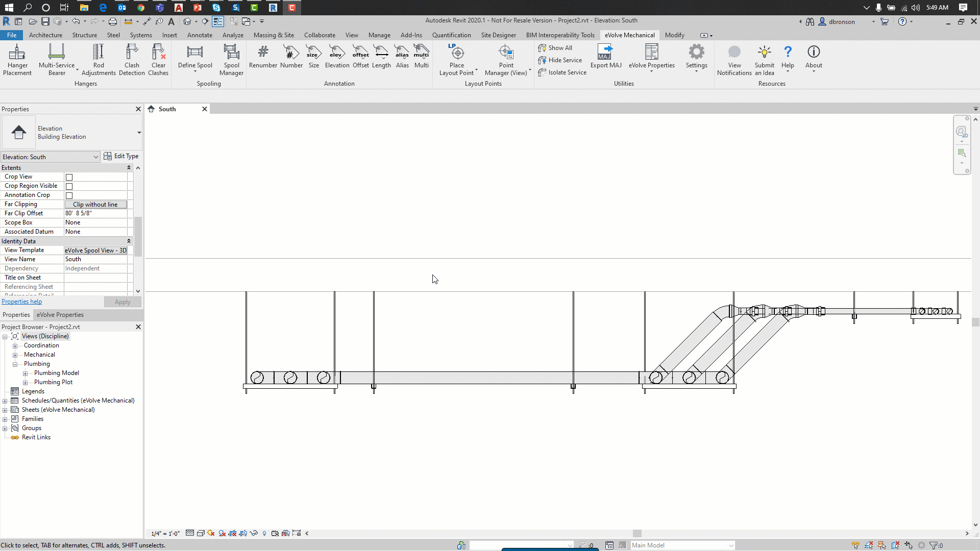The image size is (980, 551).
Task: Click the Edit Type button
Action: tap(121, 156)
